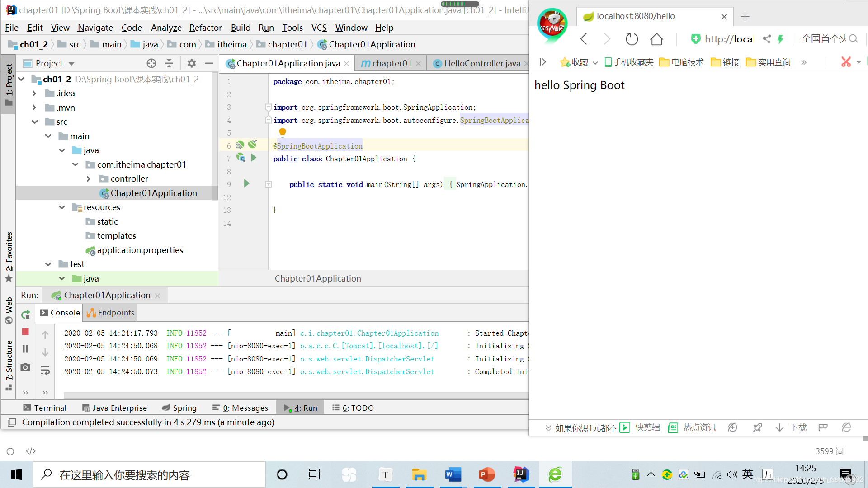Switch to the chapter01 pom tab

(x=392, y=63)
